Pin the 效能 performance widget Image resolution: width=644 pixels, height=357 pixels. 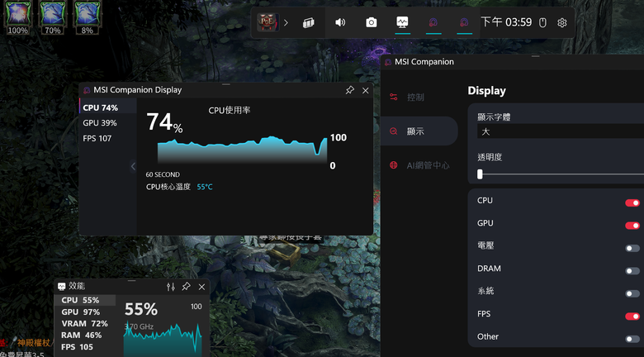186,287
